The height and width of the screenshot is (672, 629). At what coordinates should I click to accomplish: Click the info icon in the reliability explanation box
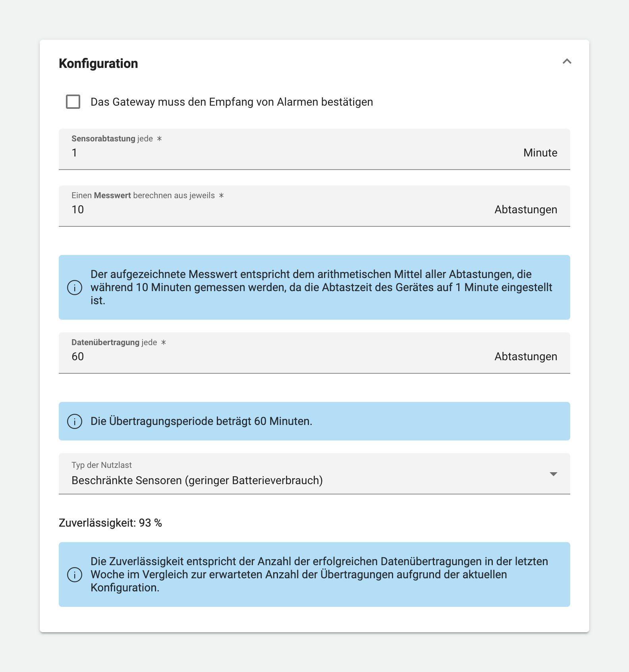point(74,574)
